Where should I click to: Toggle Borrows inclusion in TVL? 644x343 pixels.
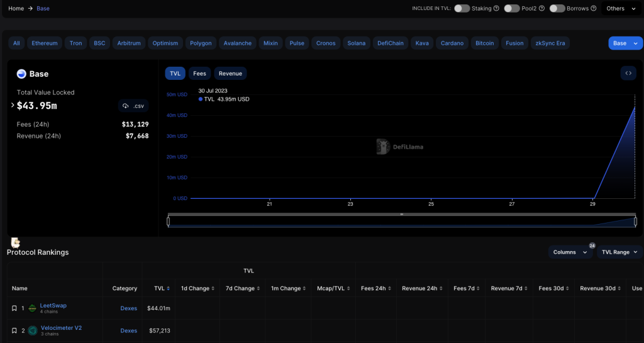557,8
